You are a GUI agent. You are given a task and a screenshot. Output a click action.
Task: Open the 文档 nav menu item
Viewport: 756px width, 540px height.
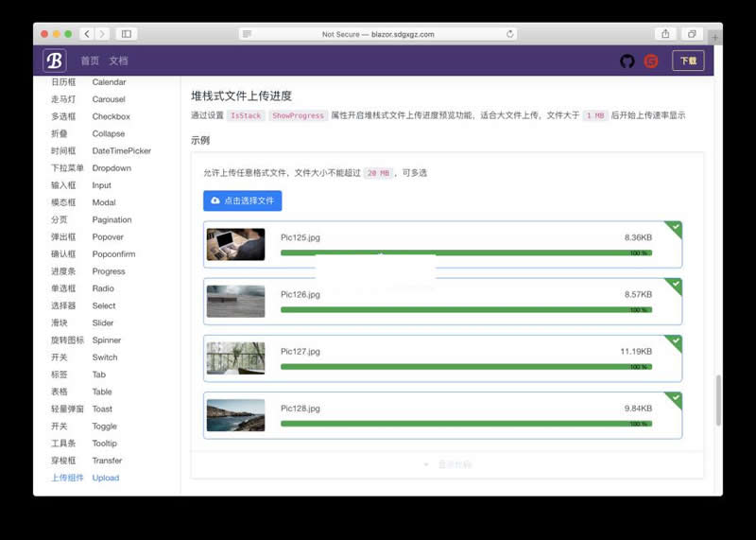(x=118, y=61)
